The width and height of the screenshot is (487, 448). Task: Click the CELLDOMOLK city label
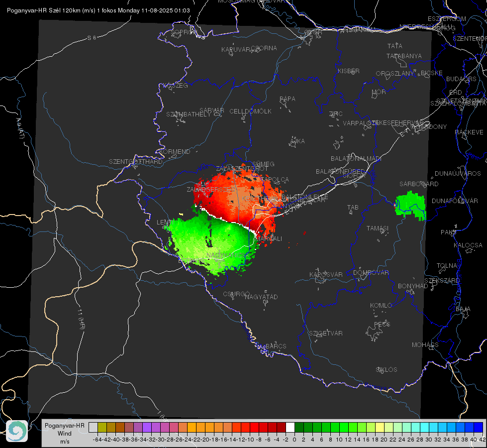[x=251, y=111]
